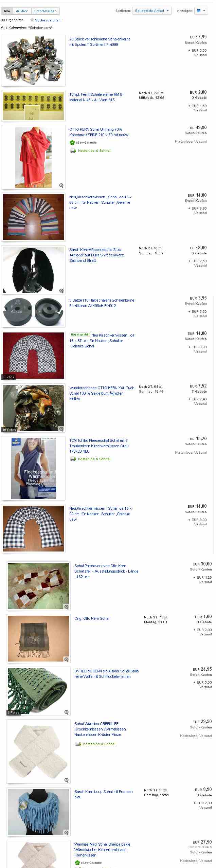
Task: Click magnifier icon on red OTTO KERN scarf image
Action: (61, 185)
